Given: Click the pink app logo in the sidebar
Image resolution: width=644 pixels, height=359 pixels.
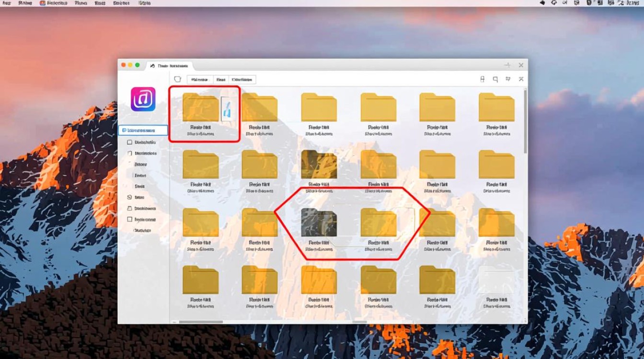Looking at the screenshot, I should (x=142, y=100).
